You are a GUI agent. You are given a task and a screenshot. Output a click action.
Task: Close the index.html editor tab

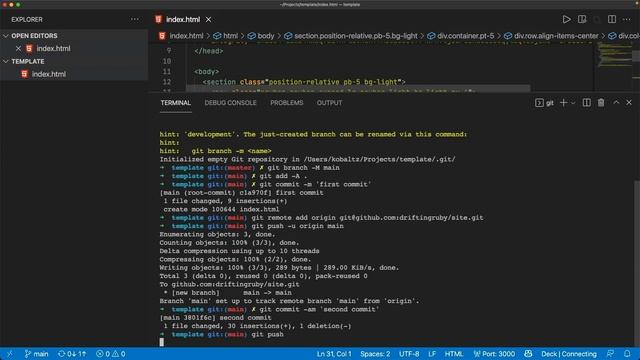coord(209,19)
